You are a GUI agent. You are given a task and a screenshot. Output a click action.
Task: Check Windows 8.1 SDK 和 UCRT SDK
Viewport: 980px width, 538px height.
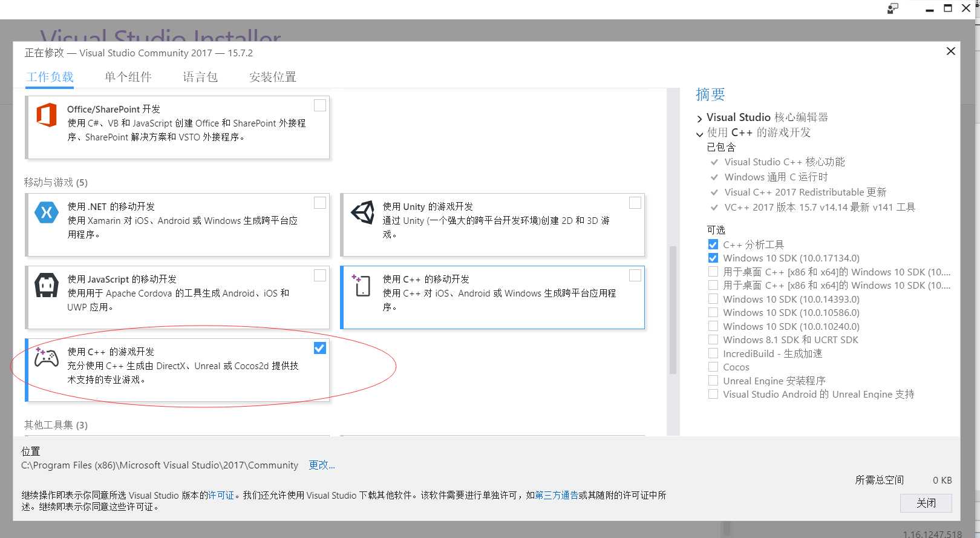pyautogui.click(x=713, y=340)
